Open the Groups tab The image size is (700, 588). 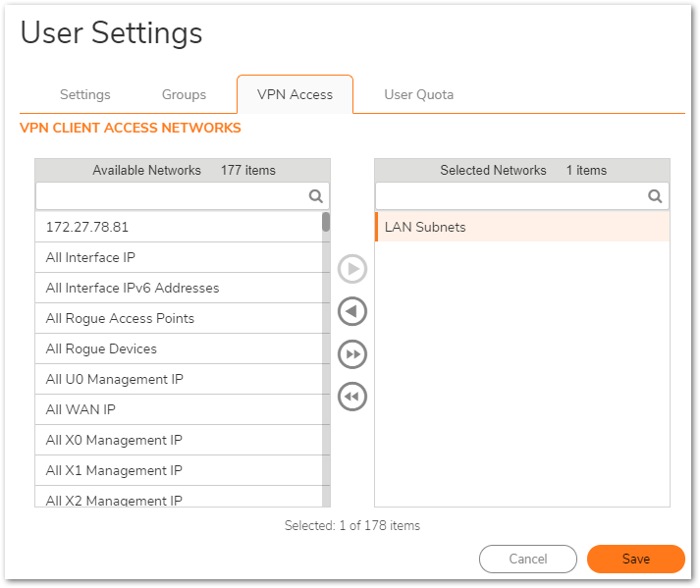point(184,95)
